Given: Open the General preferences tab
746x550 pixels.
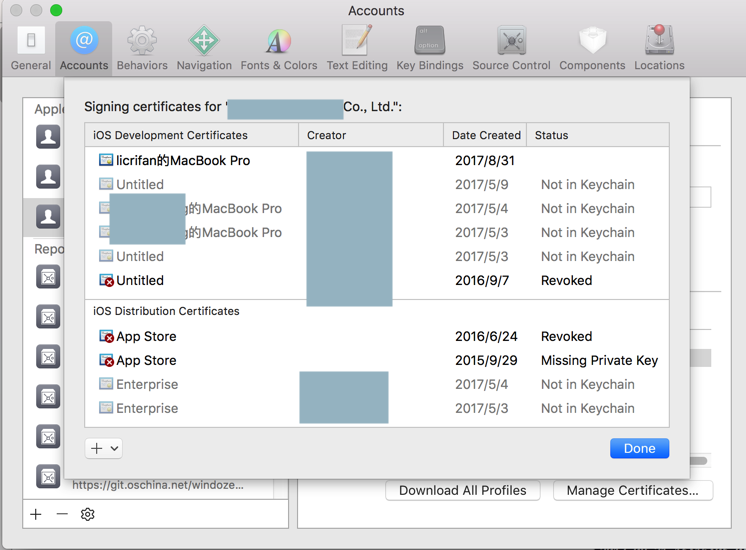Looking at the screenshot, I should [31, 48].
